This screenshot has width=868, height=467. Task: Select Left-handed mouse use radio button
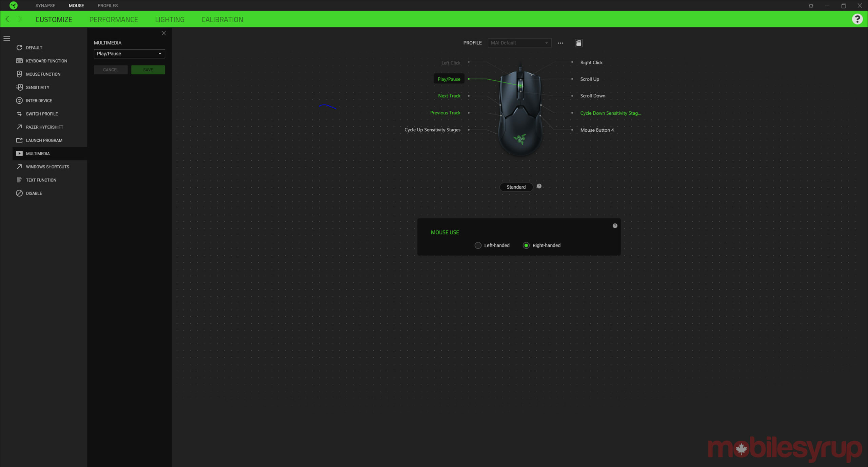[x=478, y=245]
